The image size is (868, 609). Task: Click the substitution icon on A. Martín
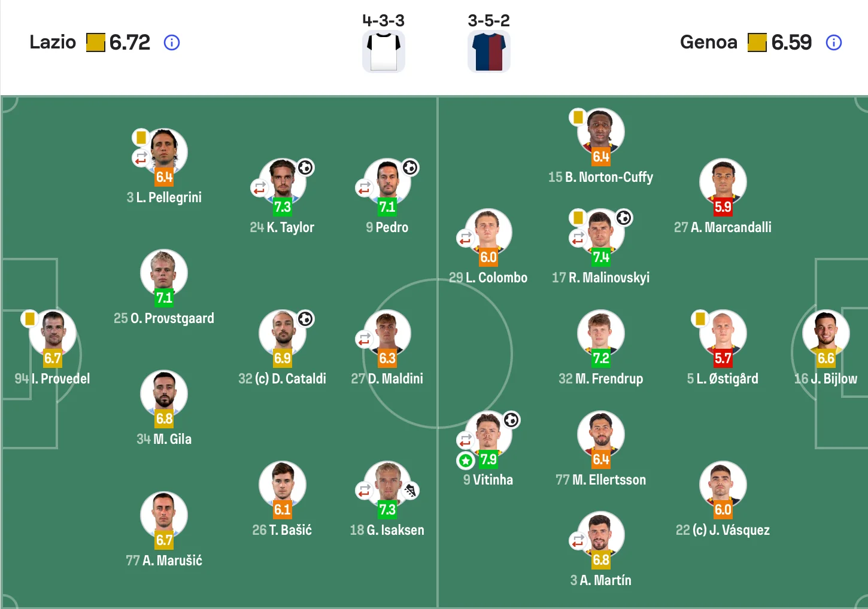click(x=578, y=541)
